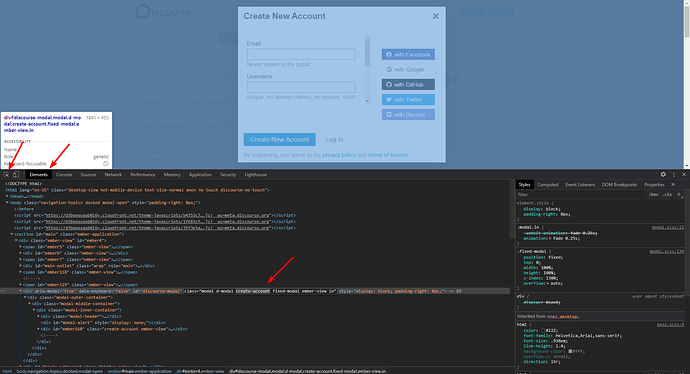
Task: Open the base.scss source link
Action: 670,325
